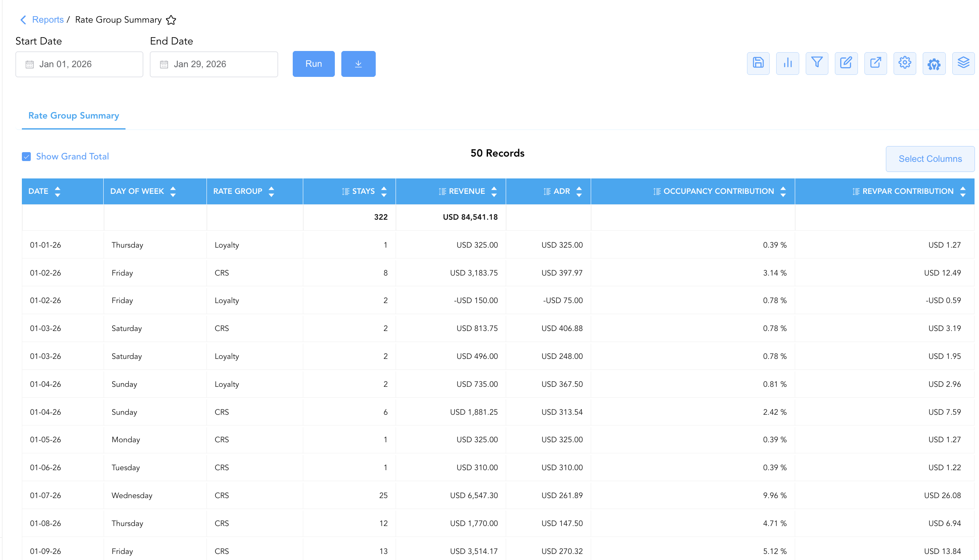This screenshot has width=979, height=560.
Task: Open the Start Date field Jan 01, 2026
Action: [79, 64]
